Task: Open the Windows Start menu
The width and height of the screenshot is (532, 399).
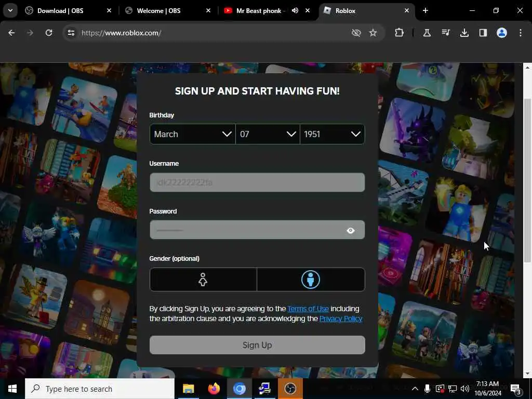Action: click(12, 389)
